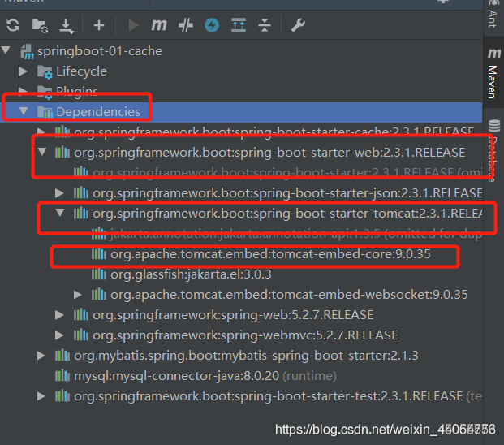This screenshot has height=445, width=504.
Task: Select mybatis-spring-boot-starter:2.1.3 row
Action: [241, 356]
